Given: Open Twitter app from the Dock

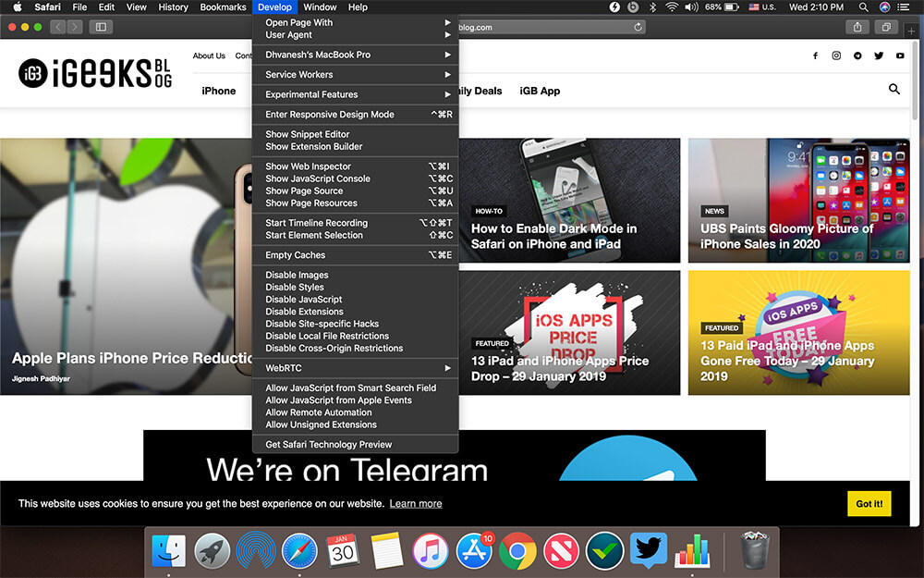Looking at the screenshot, I should point(649,549).
